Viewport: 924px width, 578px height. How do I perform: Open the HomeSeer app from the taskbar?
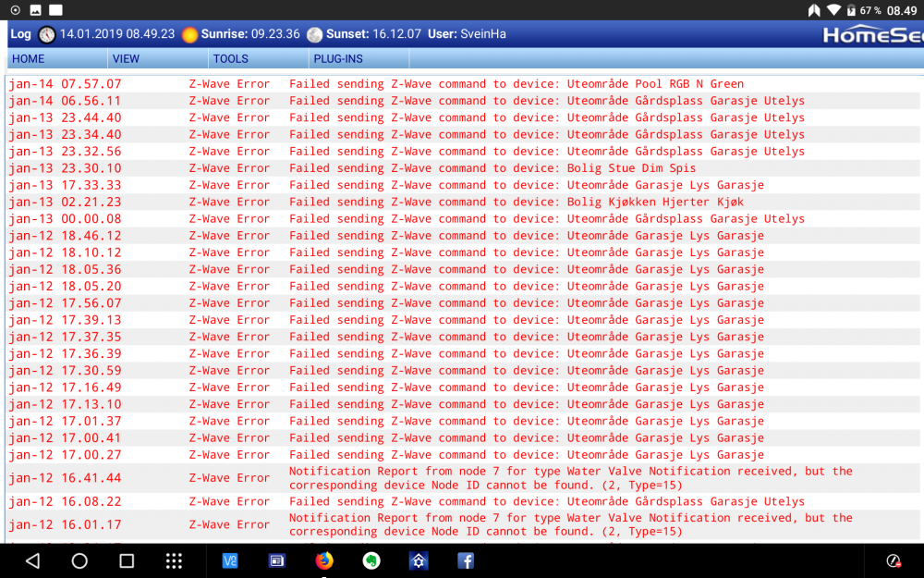(419, 560)
